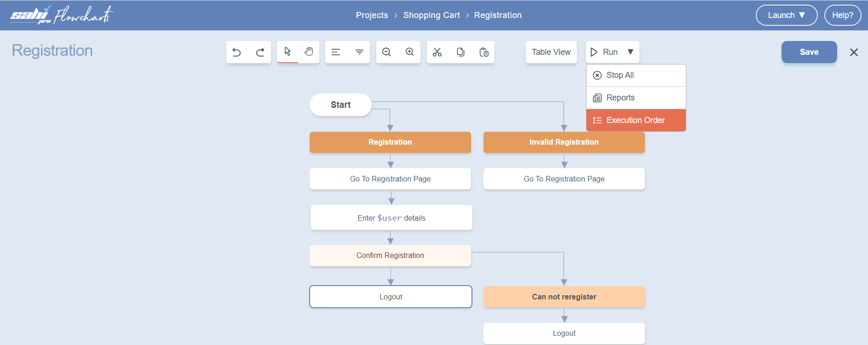868x345 pixels.
Task: Open the Table View
Action: 551,52
